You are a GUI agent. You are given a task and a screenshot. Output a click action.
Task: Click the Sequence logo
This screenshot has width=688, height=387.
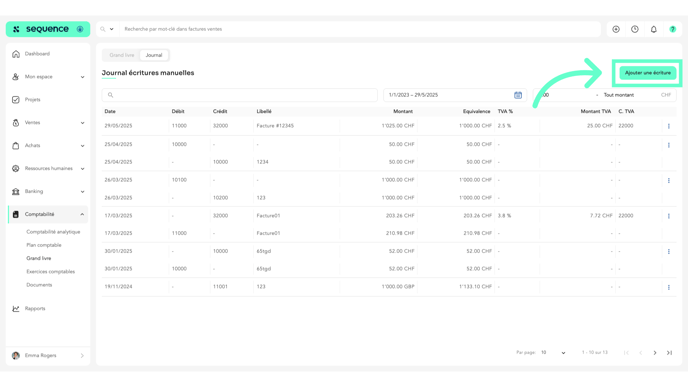point(47,29)
